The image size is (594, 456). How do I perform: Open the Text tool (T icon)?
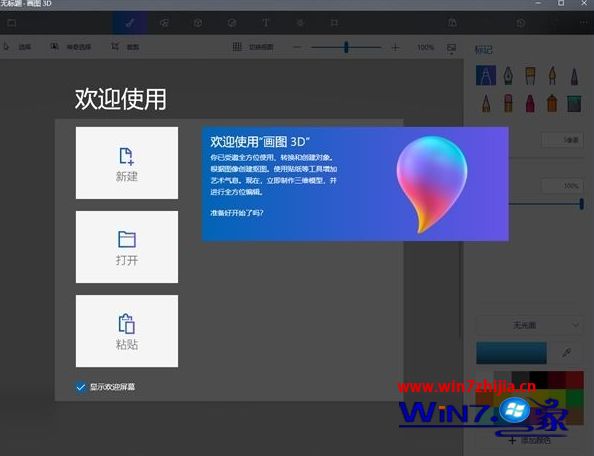tap(266, 23)
